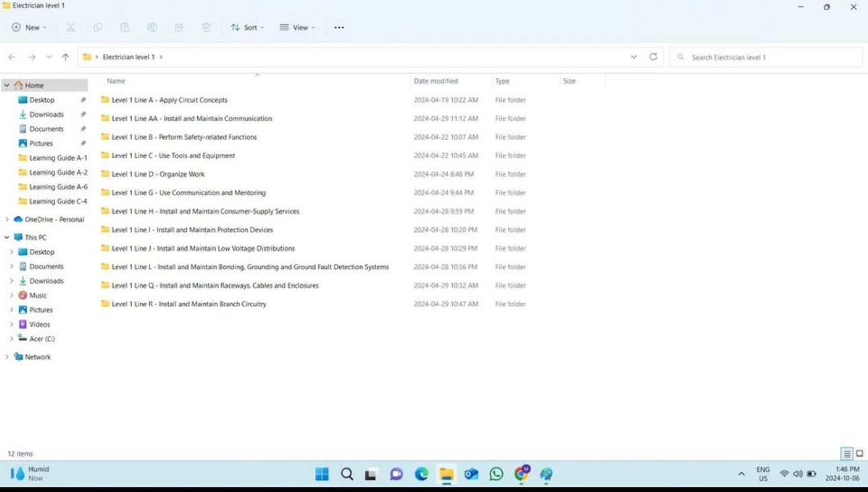Go back with the left arrow

point(11,57)
